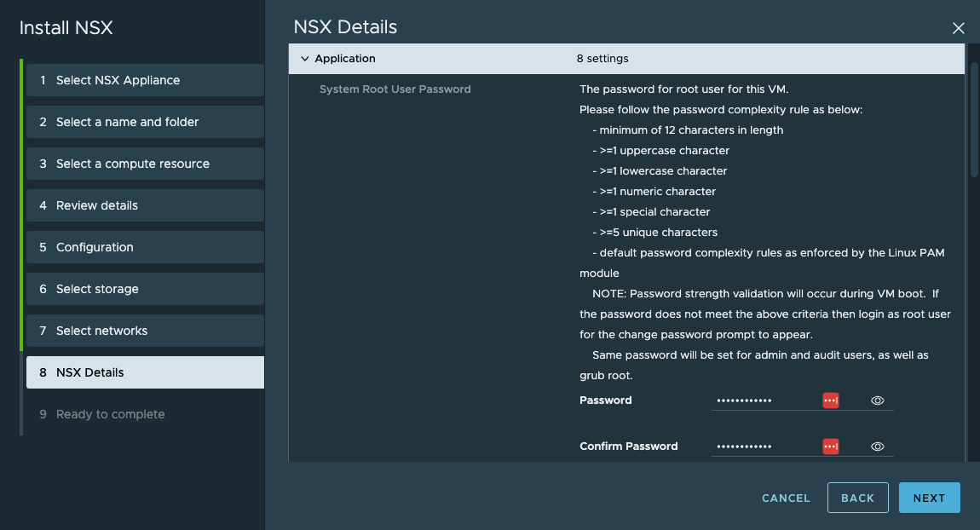Click the NEXT button

pos(929,498)
